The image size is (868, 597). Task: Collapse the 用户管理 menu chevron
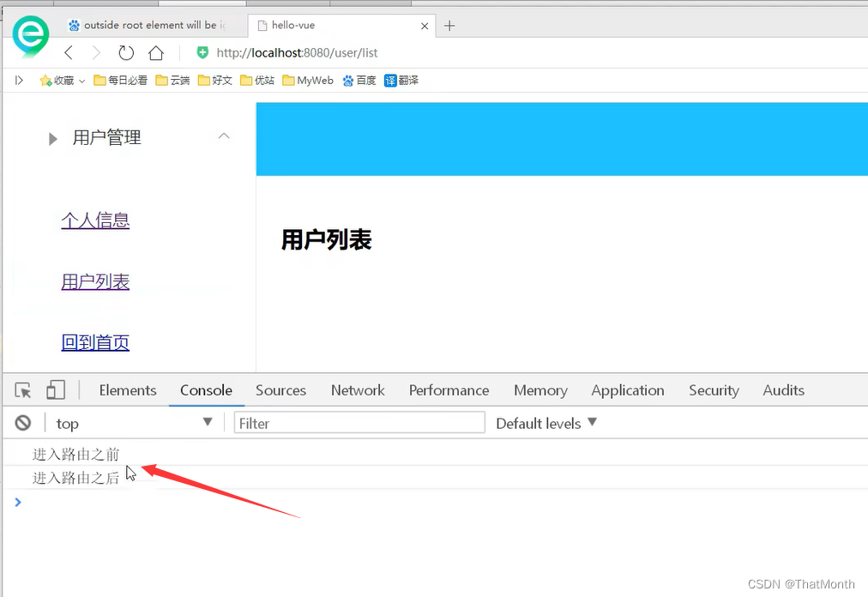click(x=224, y=136)
